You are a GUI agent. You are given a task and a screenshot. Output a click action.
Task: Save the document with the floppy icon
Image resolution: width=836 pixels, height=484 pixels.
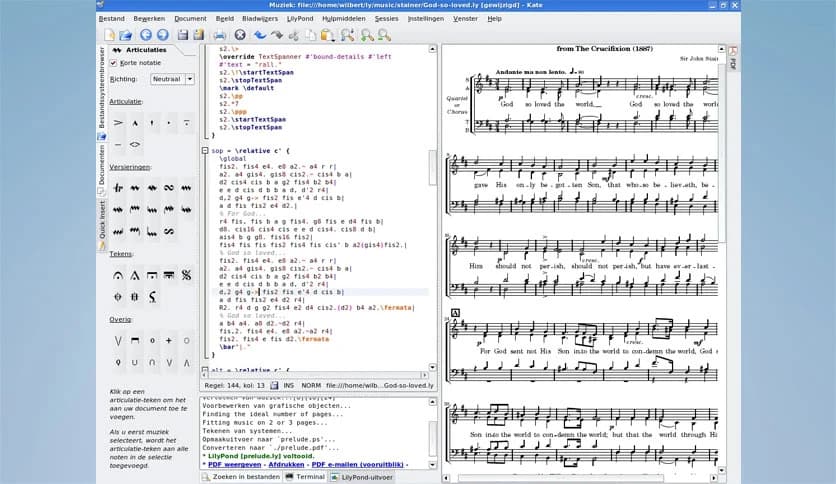coord(183,35)
